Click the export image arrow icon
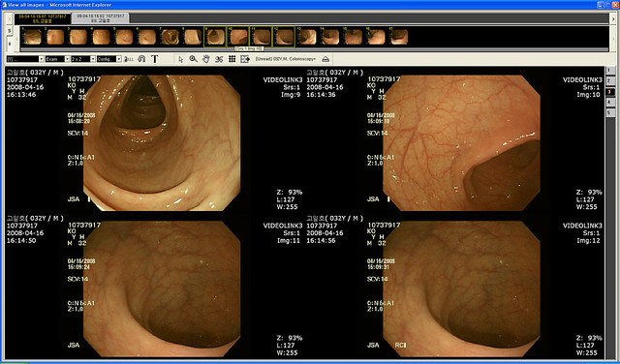This screenshot has width=620, height=364. pos(245,59)
